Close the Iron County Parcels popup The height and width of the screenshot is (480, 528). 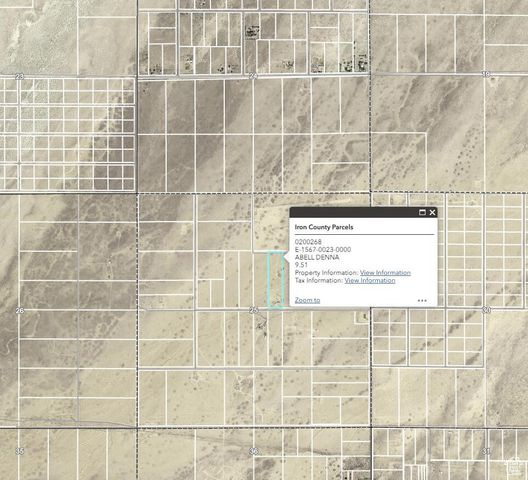tap(432, 212)
